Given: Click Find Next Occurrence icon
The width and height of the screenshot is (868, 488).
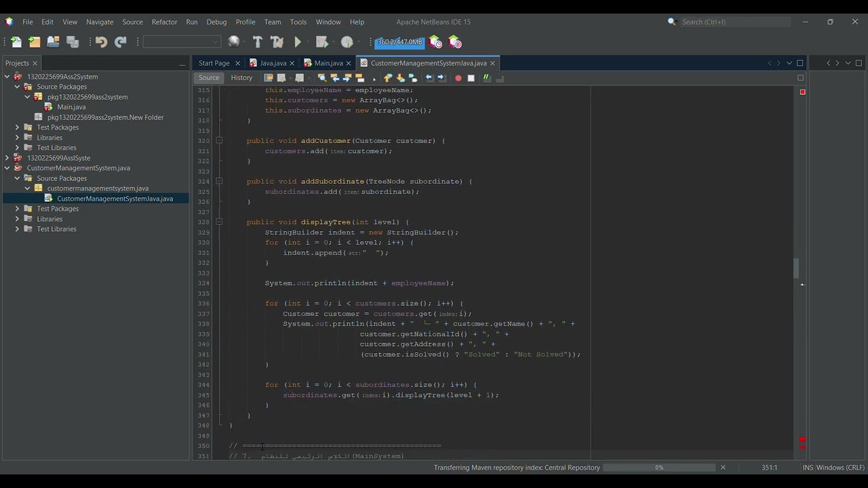Looking at the screenshot, I should click(x=347, y=78).
